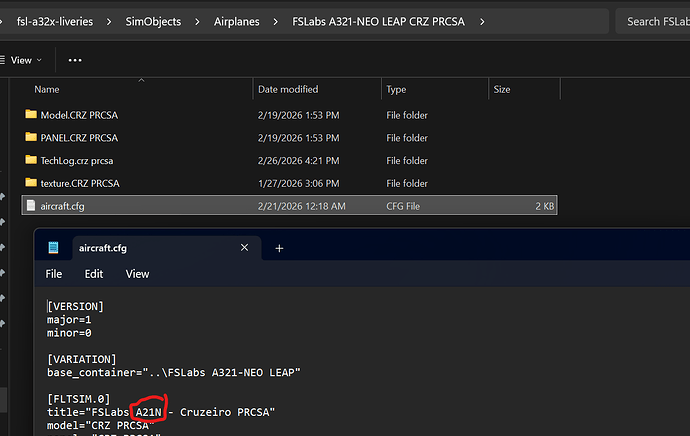Open the Model.CRZ PRCSA folder icon

(31, 114)
